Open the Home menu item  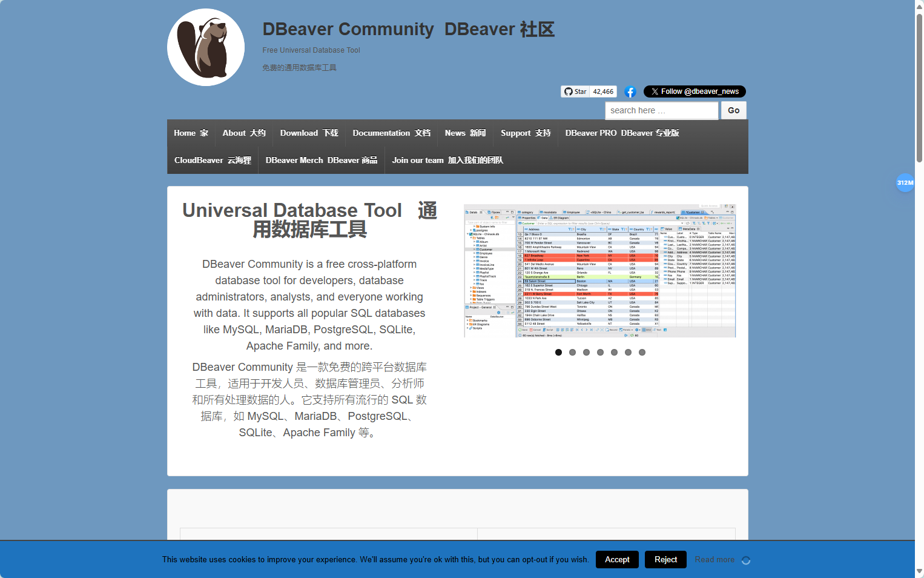pyautogui.click(x=191, y=133)
